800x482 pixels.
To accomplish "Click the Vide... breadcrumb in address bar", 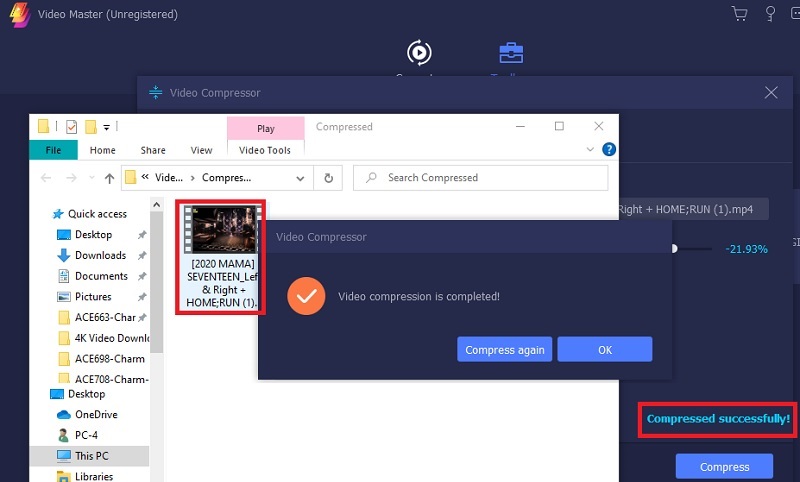I will coord(169,177).
